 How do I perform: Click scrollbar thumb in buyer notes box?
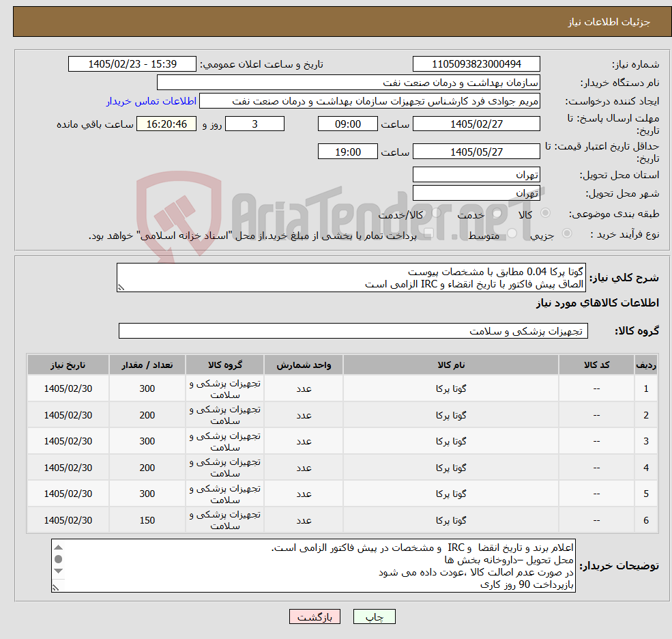pos(59,559)
